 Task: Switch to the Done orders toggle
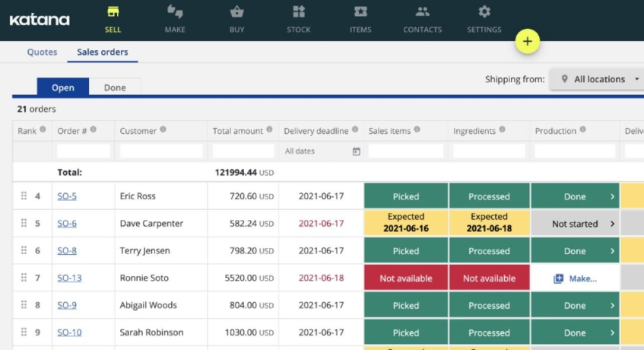pyautogui.click(x=115, y=87)
